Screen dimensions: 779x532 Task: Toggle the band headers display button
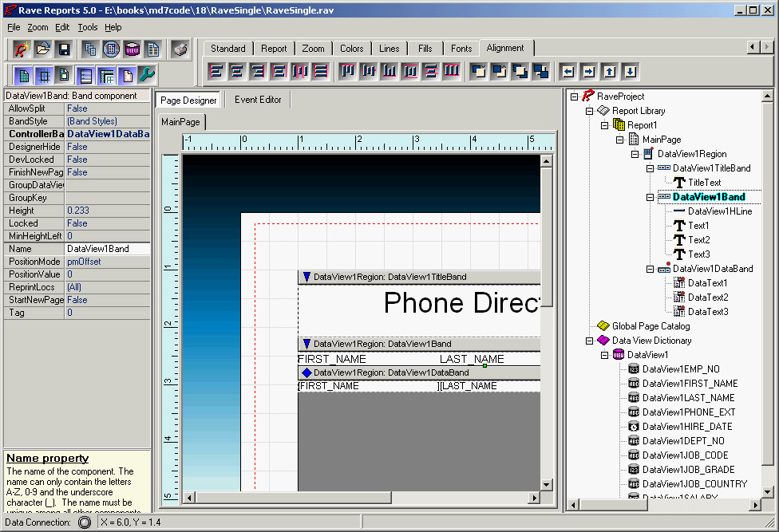85,76
